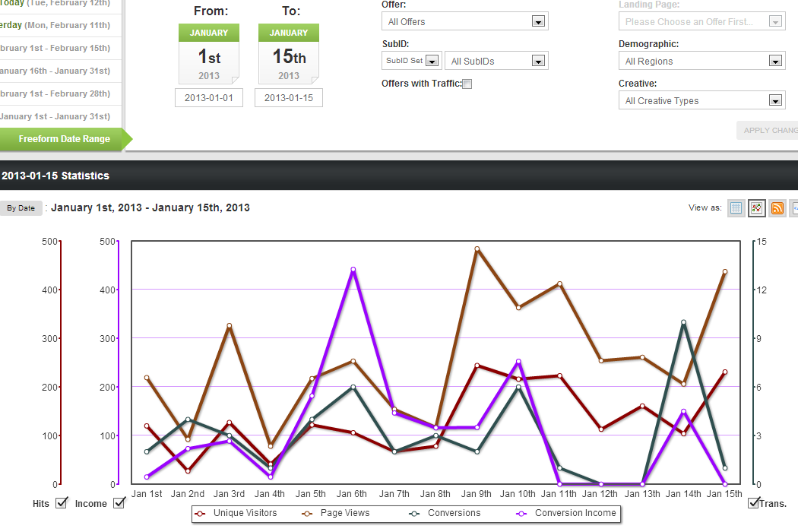The width and height of the screenshot is (798, 532).
Task: Switch to table grid view
Action: coord(736,208)
